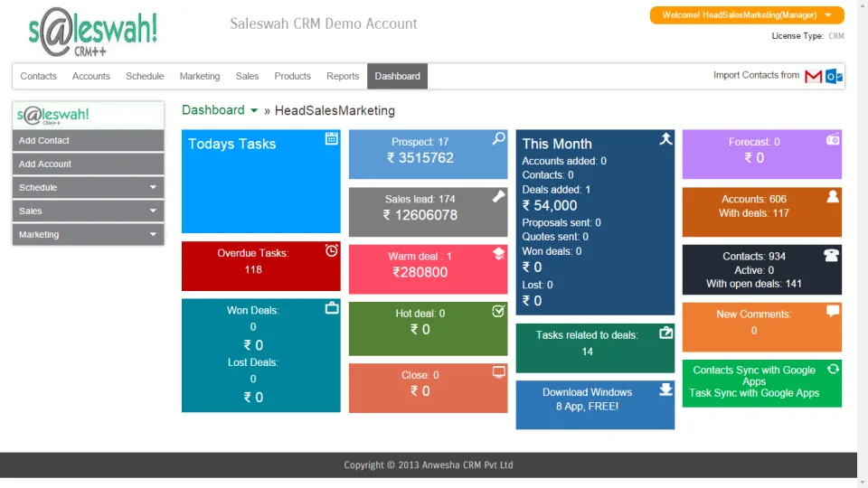Open the Forecast: 0 tile

761,155
